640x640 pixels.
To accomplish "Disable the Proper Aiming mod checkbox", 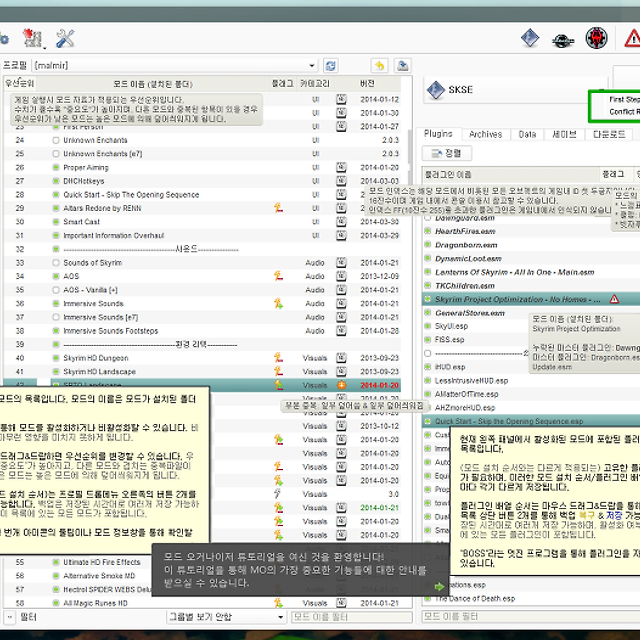I will pos(56,168).
